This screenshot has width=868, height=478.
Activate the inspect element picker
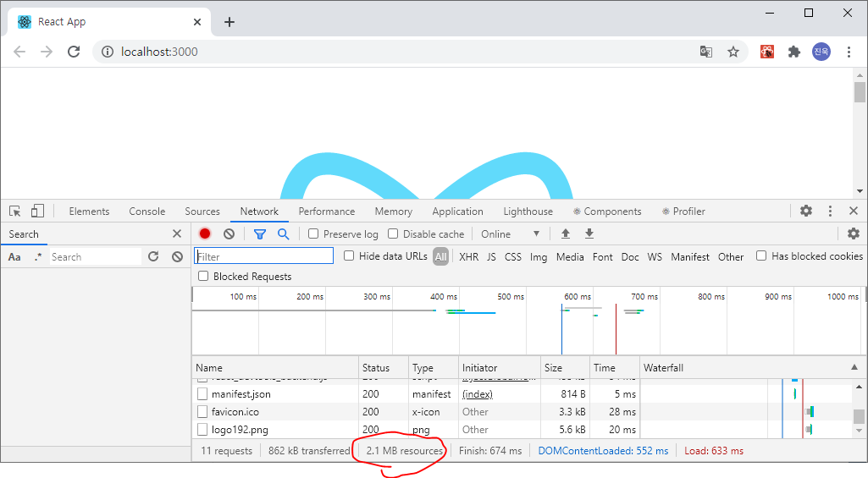(15, 212)
